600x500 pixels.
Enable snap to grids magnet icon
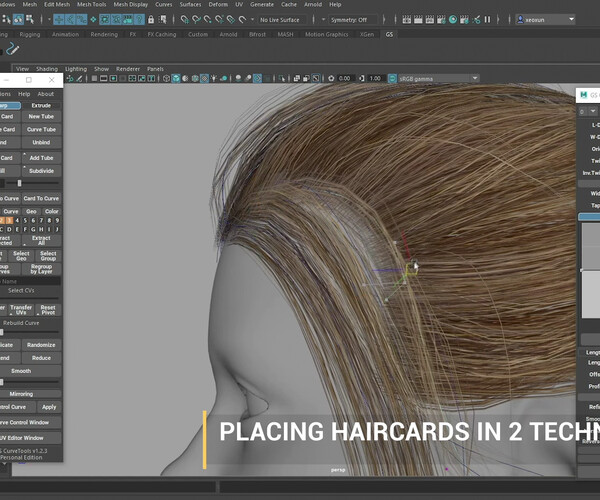[x=185, y=20]
